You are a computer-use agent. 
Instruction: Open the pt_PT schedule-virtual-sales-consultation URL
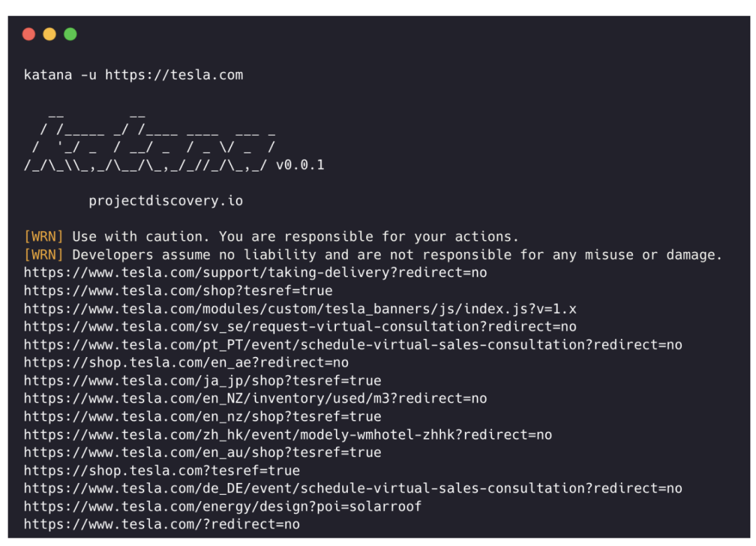[353, 345]
